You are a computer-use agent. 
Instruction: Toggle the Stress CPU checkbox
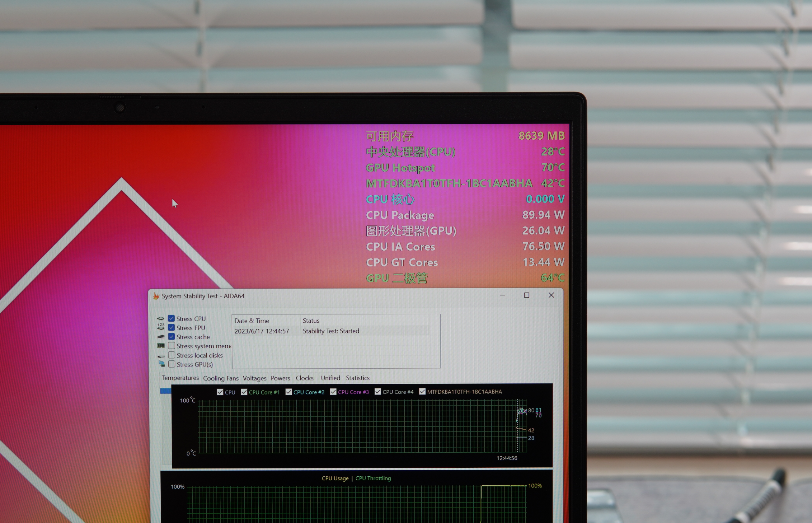172,319
